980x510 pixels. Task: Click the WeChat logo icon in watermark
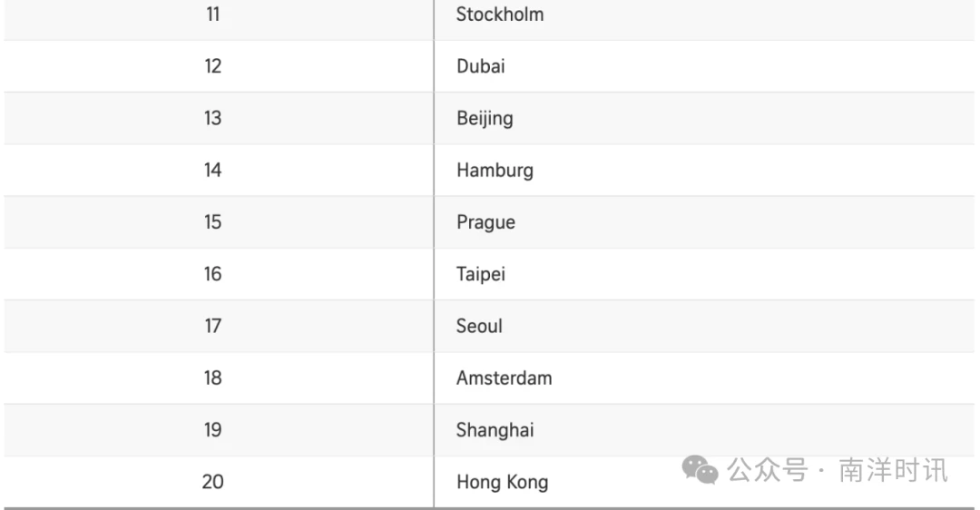pos(700,470)
